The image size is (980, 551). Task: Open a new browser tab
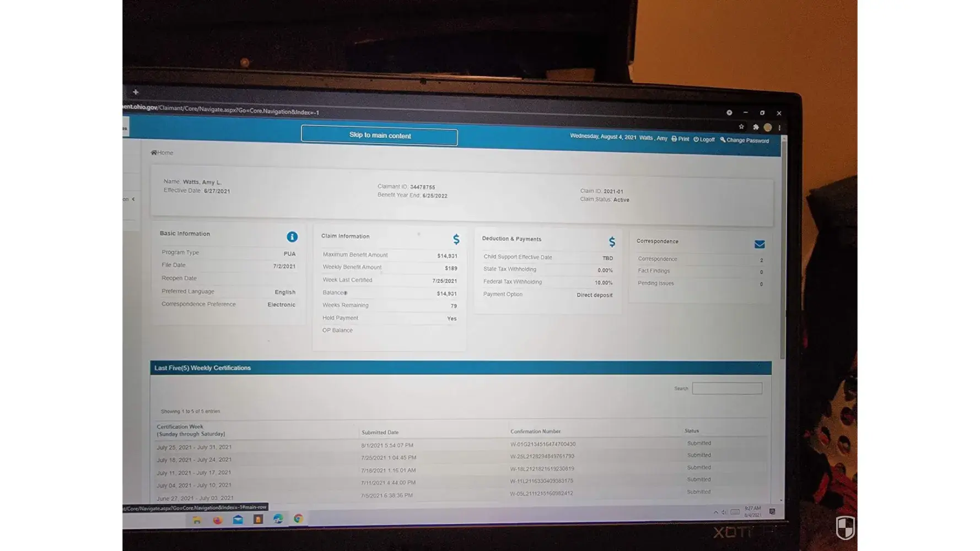tap(136, 92)
